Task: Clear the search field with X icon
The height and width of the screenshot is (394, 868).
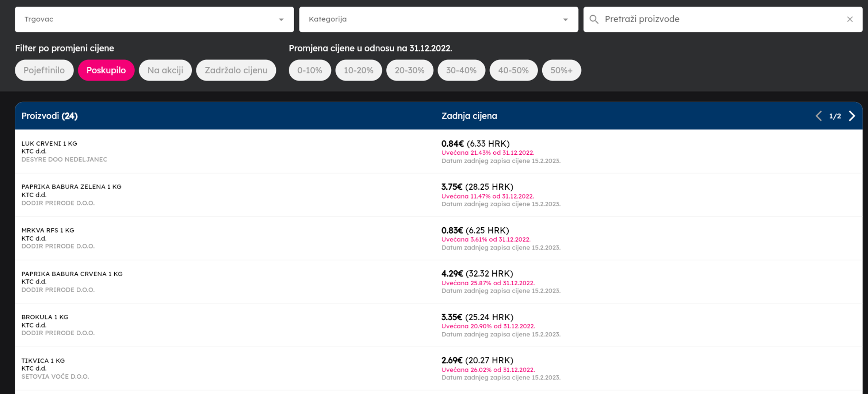Action: click(x=850, y=19)
